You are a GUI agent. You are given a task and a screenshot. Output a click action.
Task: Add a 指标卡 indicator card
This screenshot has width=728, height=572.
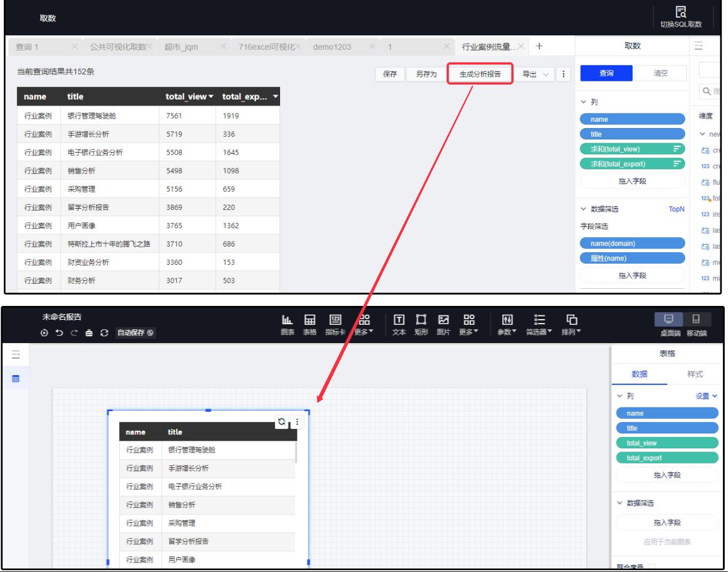[x=335, y=320]
